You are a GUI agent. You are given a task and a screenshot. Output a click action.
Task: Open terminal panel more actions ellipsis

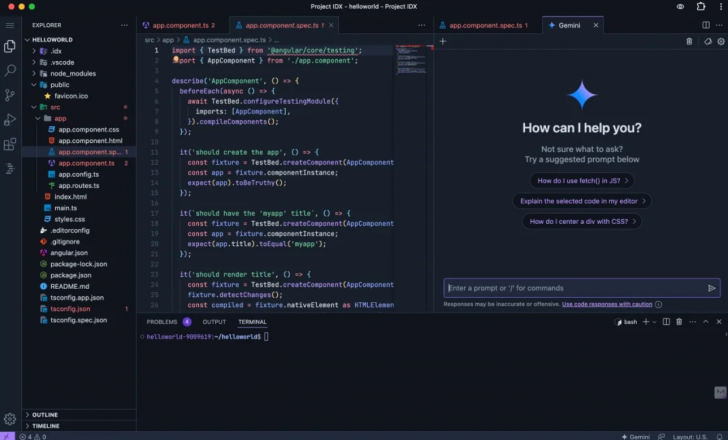pos(693,322)
